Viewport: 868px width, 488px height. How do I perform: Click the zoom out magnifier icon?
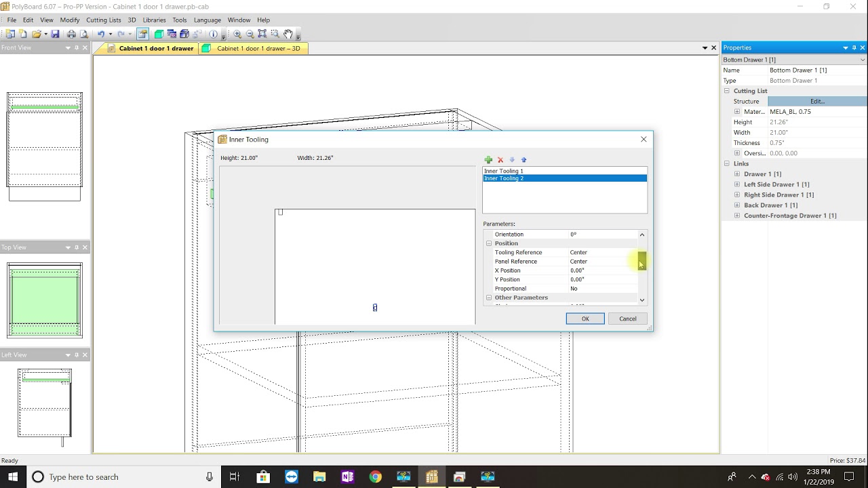tap(250, 34)
